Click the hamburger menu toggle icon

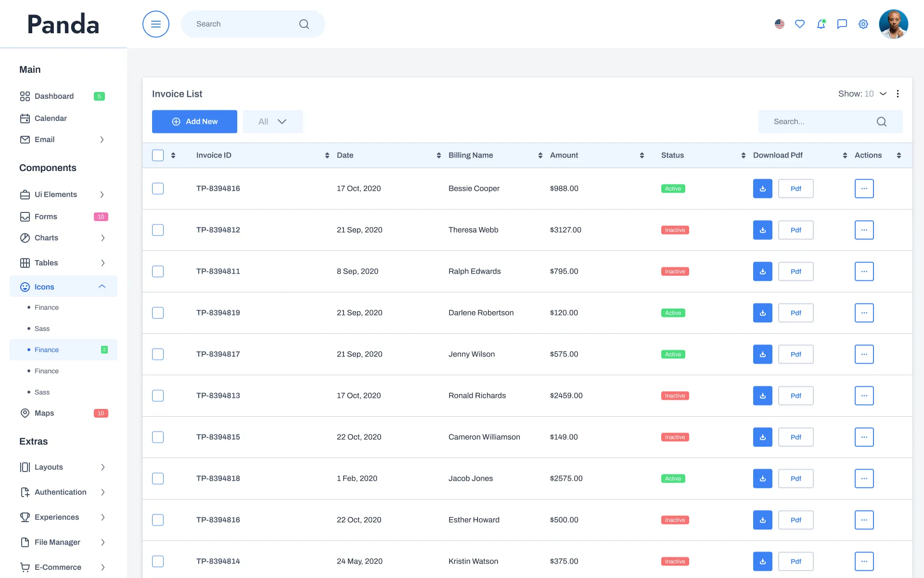pyautogui.click(x=155, y=24)
